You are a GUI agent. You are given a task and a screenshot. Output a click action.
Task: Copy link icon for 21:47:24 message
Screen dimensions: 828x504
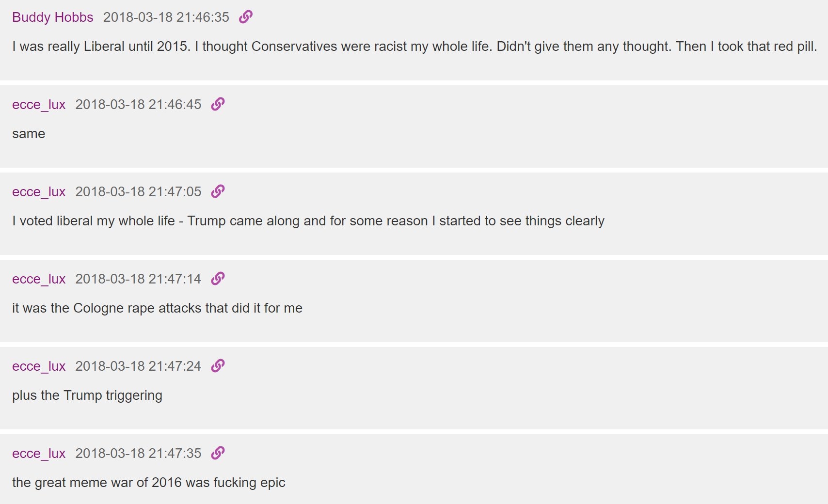point(218,366)
